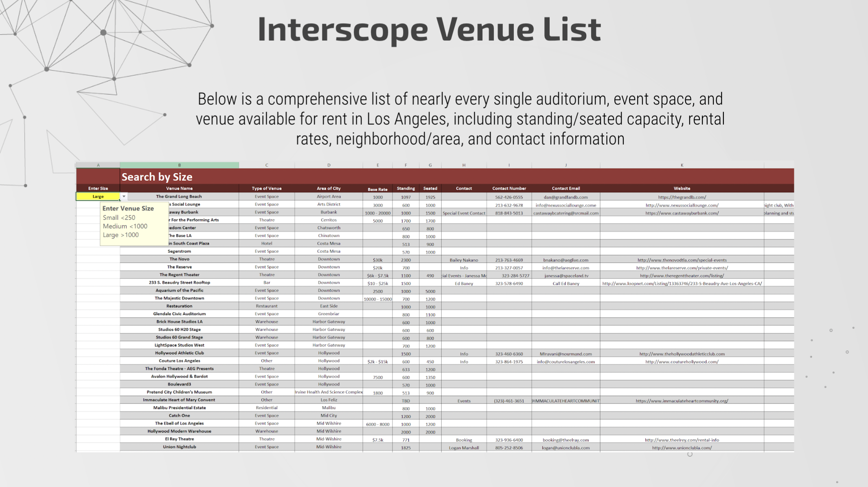Select 'The Regent Theater' venue cell
Viewport: 868px width, 487px height.
pos(180,275)
